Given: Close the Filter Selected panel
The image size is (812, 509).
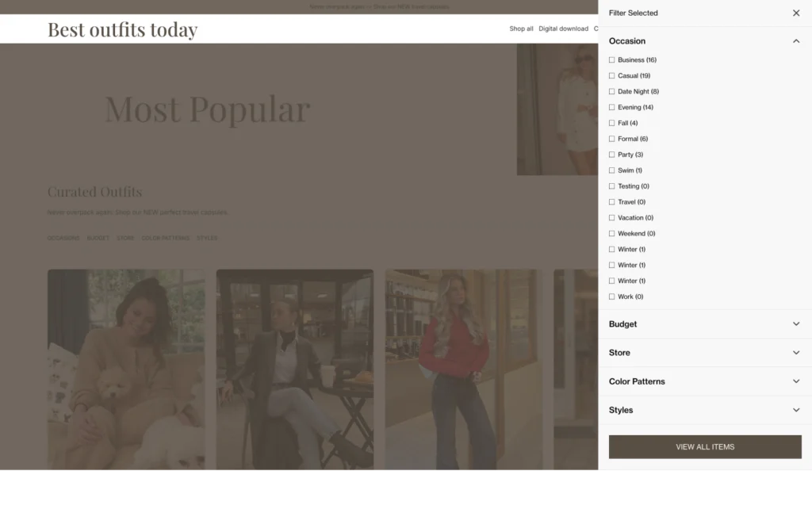Looking at the screenshot, I should [796, 13].
